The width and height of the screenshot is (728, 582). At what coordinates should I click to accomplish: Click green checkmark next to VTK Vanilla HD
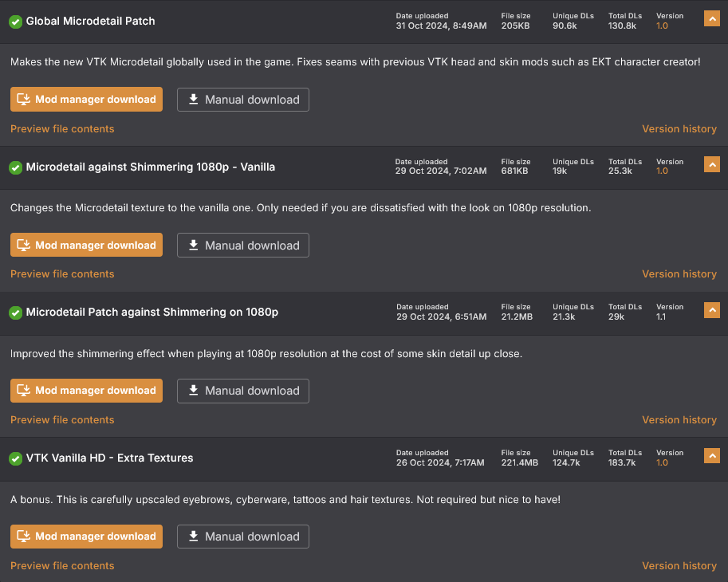[16, 458]
